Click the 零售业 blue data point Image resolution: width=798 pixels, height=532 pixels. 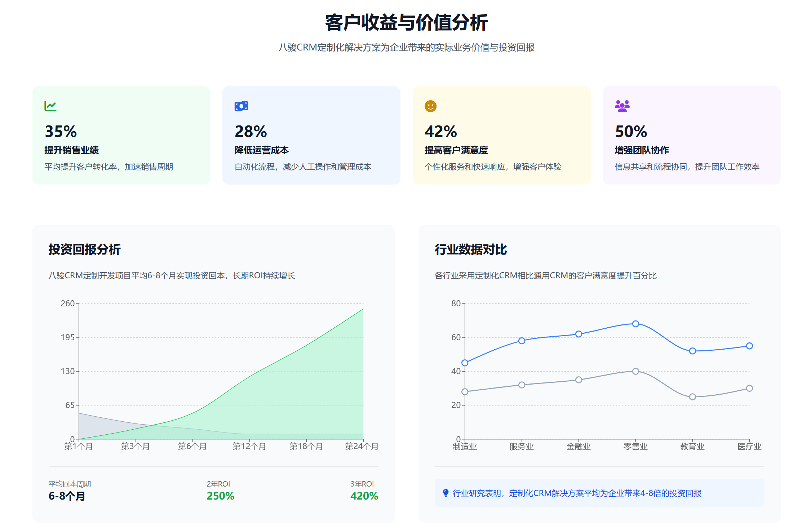click(635, 324)
